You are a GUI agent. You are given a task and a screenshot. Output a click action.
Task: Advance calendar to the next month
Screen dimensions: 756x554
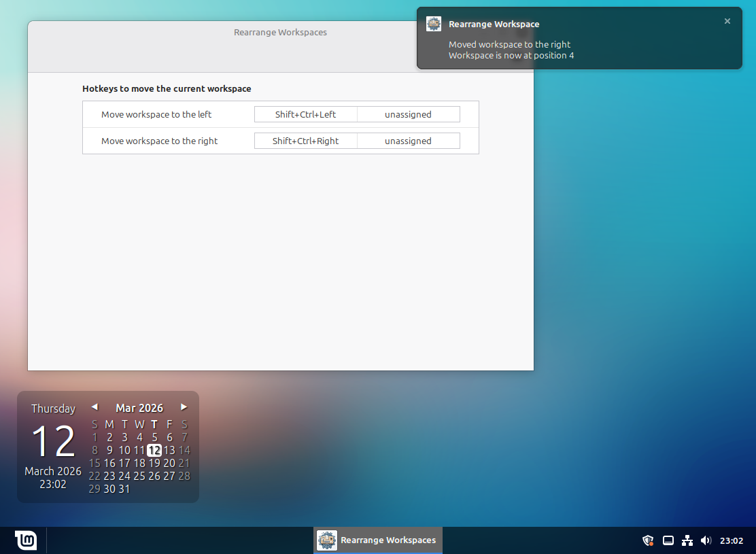pyautogui.click(x=184, y=407)
